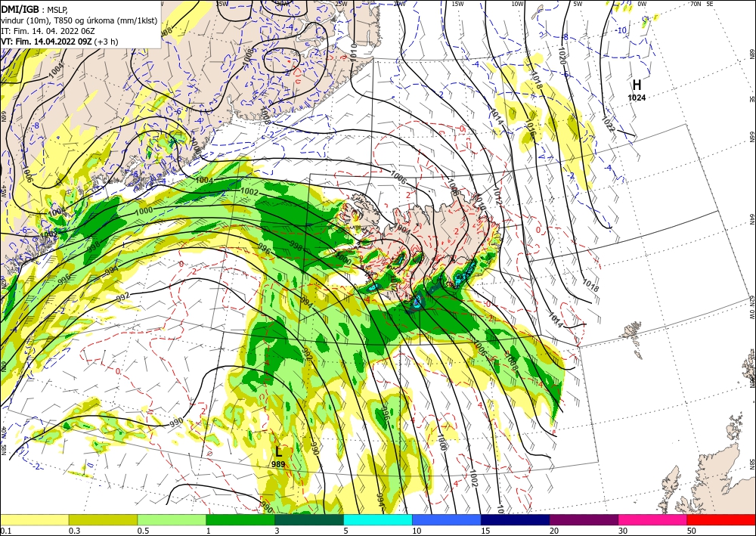
Task: Click the low pressure "L" marker
Action: click(279, 452)
